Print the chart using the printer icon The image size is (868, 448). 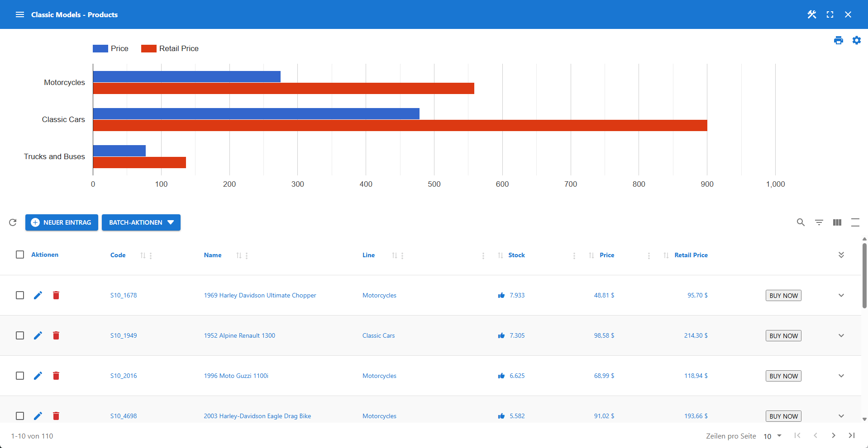(839, 40)
